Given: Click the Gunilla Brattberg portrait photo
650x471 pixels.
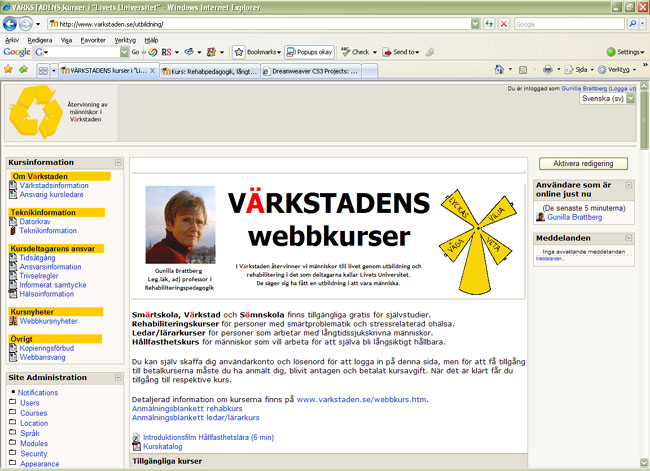Looking at the screenshot, I should pyautogui.click(x=180, y=225).
